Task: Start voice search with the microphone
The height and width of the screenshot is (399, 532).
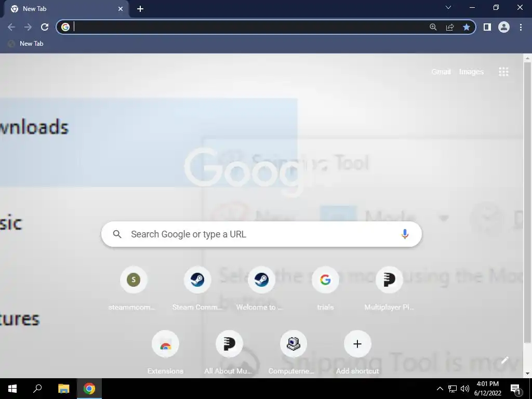Action: point(404,234)
